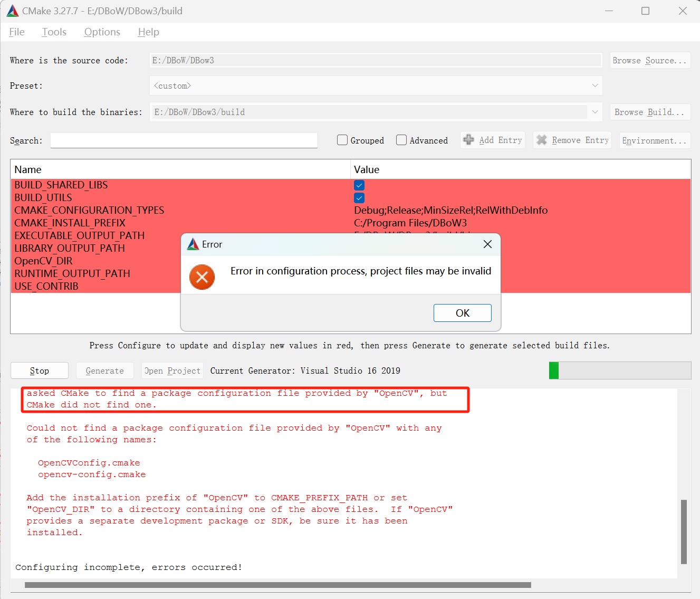This screenshot has width=700, height=599.
Task: Click the Browse Source button
Action: [x=650, y=61]
